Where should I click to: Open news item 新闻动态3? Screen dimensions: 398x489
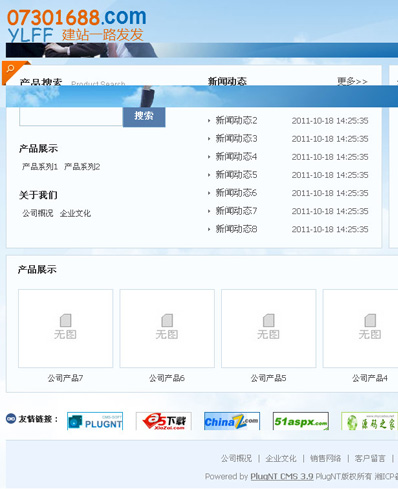236,138
